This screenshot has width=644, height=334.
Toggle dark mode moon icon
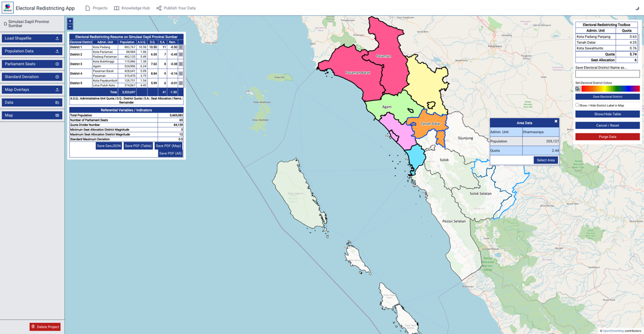click(637, 8)
